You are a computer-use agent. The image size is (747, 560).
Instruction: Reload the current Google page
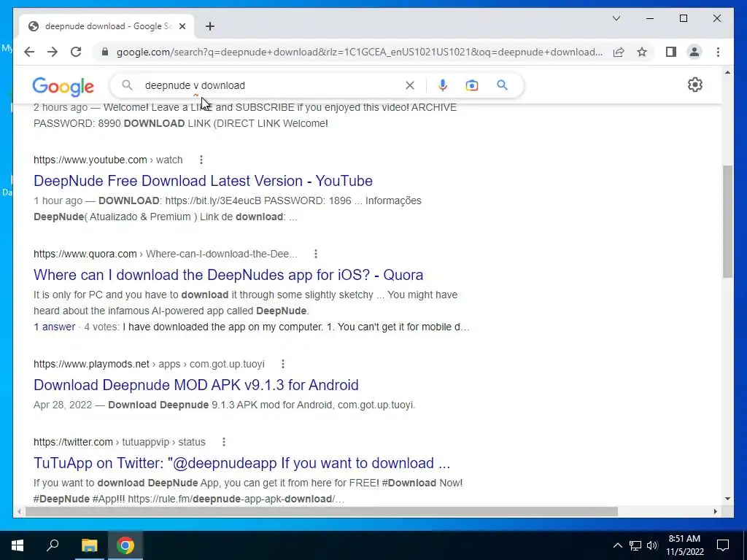76,52
